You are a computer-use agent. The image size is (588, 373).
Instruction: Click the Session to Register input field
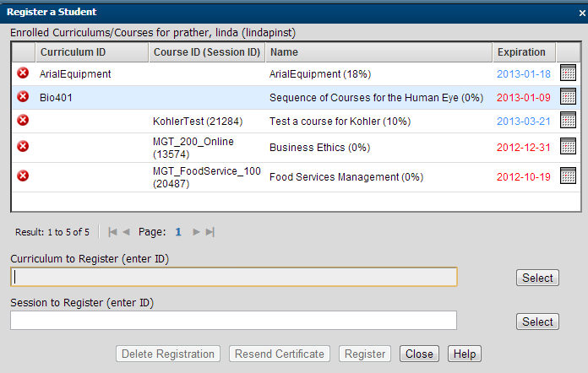(x=233, y=320)
